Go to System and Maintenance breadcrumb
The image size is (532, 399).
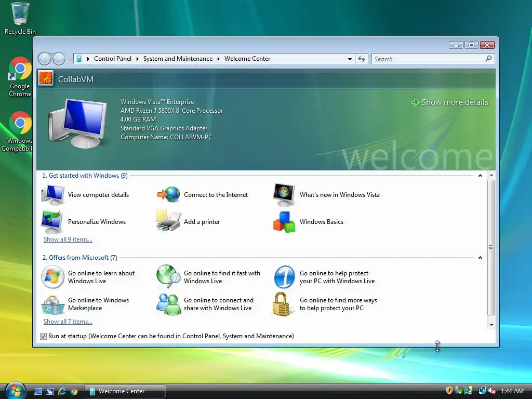point(178,59)
